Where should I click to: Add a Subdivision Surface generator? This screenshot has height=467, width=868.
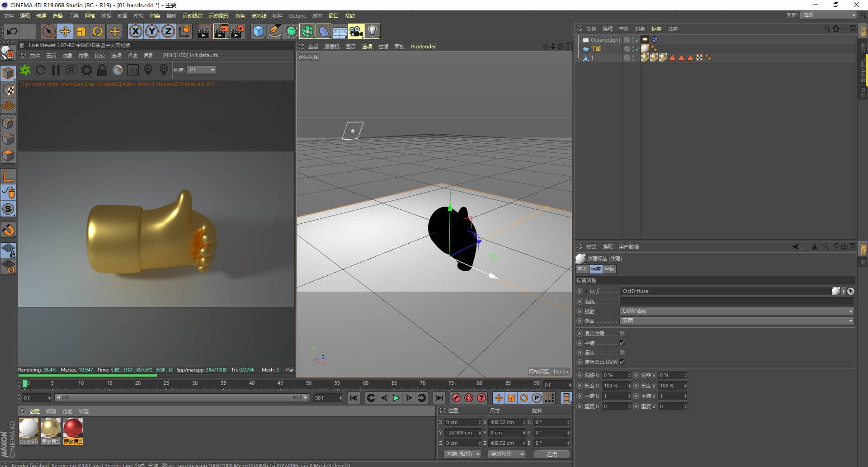[x=291, y=31]
